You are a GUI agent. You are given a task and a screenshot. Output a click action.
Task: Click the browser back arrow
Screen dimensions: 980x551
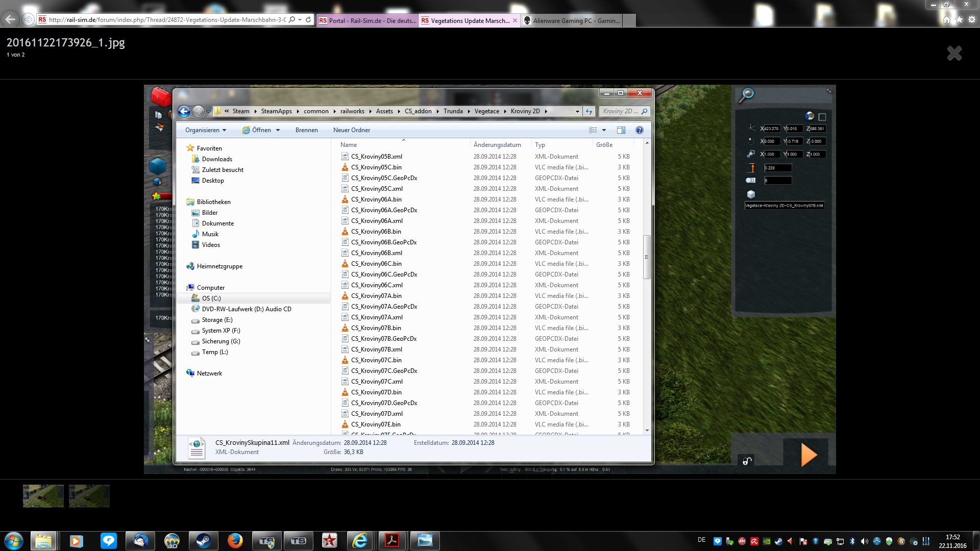click(10, 20)
